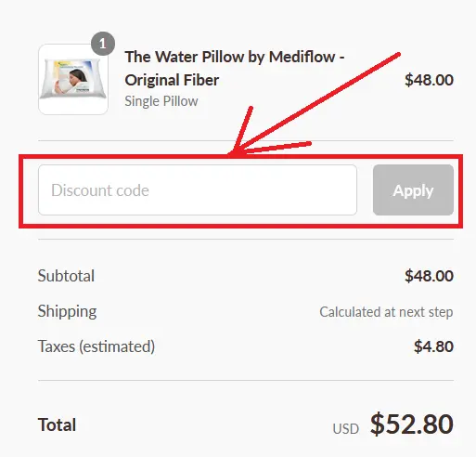Click the $4.80 tax amount
The width and height of the screenshot is (476, 457).
point(433,346)
